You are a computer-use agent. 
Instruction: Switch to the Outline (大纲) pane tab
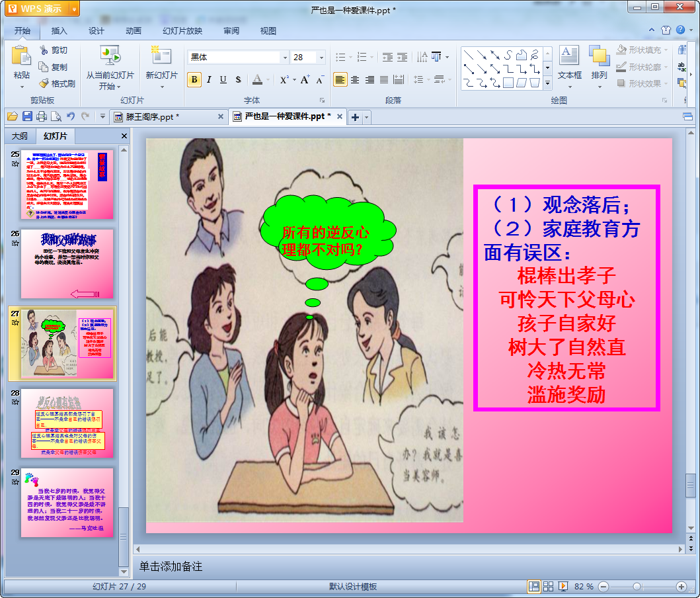[19, 136]
